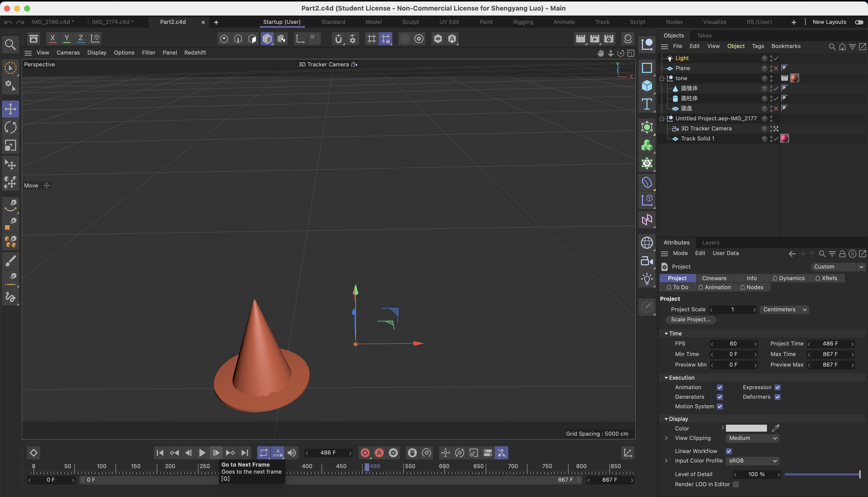Toggle enable mark on Plane object
This screenshot has width=868, height=497.
776,68
